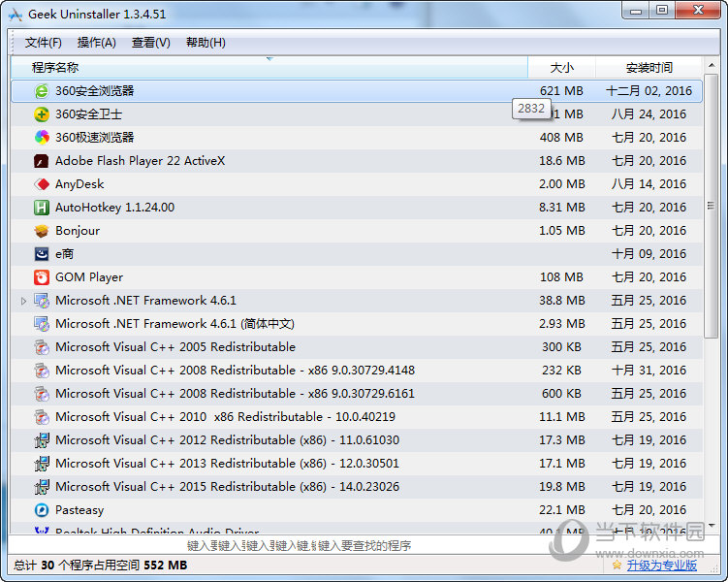This screenshot has height=582, width=728.
Task: Click the 22.1 MB size value
Action: coord(562,510)
